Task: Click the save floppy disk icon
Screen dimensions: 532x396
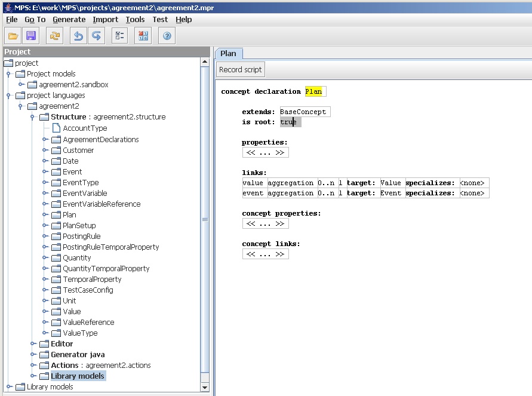Action: click(x=31, y=36)
